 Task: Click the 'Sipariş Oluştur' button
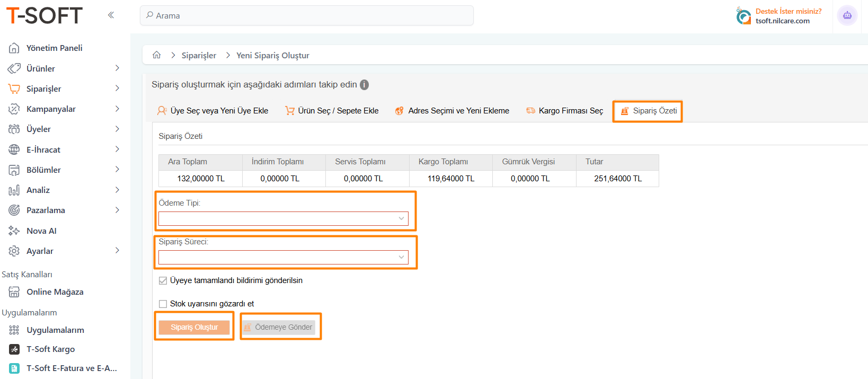(194, 327)
